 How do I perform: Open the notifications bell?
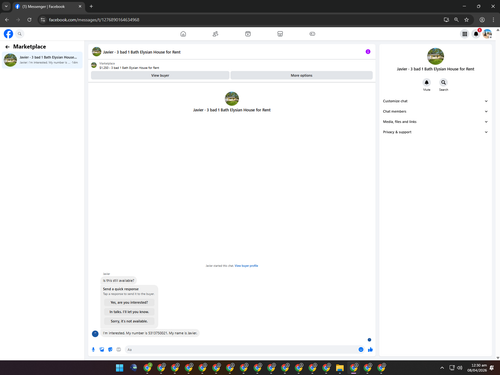[x=476, y=34]
